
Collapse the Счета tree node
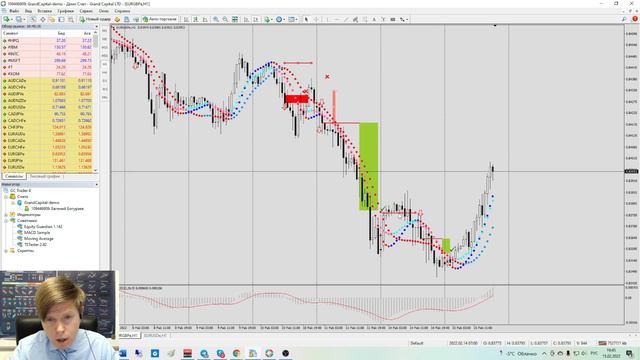[x=6, y=196]
